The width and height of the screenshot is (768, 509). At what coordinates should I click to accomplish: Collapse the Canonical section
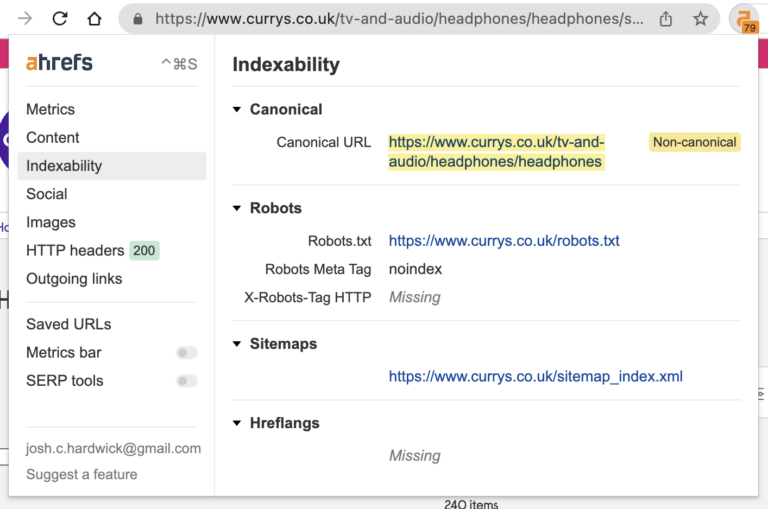237,110
